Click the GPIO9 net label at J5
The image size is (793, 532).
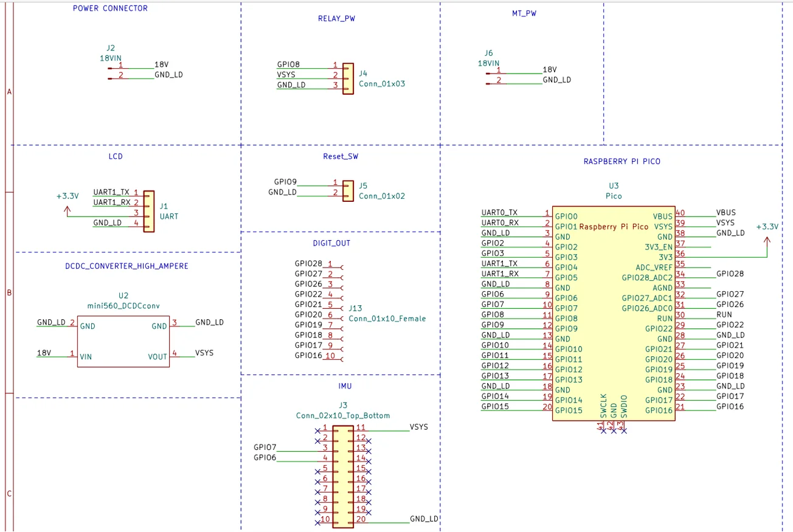(285, 181)
